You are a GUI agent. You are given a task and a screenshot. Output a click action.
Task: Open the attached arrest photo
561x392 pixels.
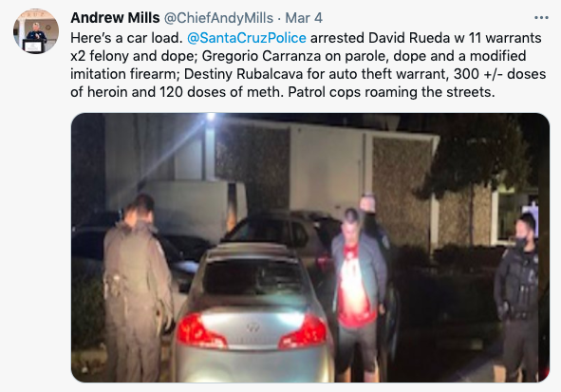pos(310,248)
